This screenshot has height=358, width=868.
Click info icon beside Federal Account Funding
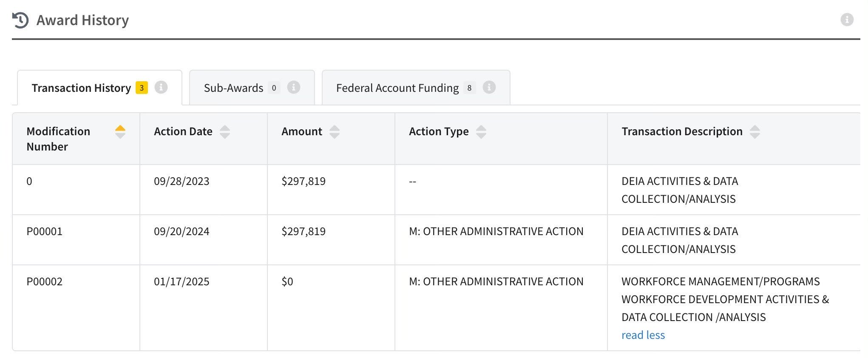pos(489,87)
